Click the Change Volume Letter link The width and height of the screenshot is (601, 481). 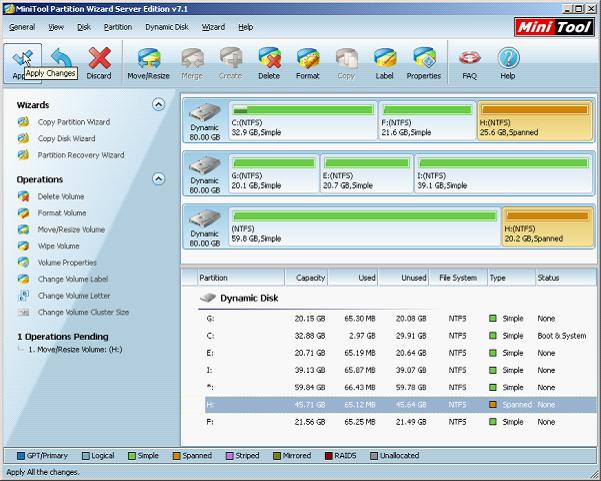(74, 295)
